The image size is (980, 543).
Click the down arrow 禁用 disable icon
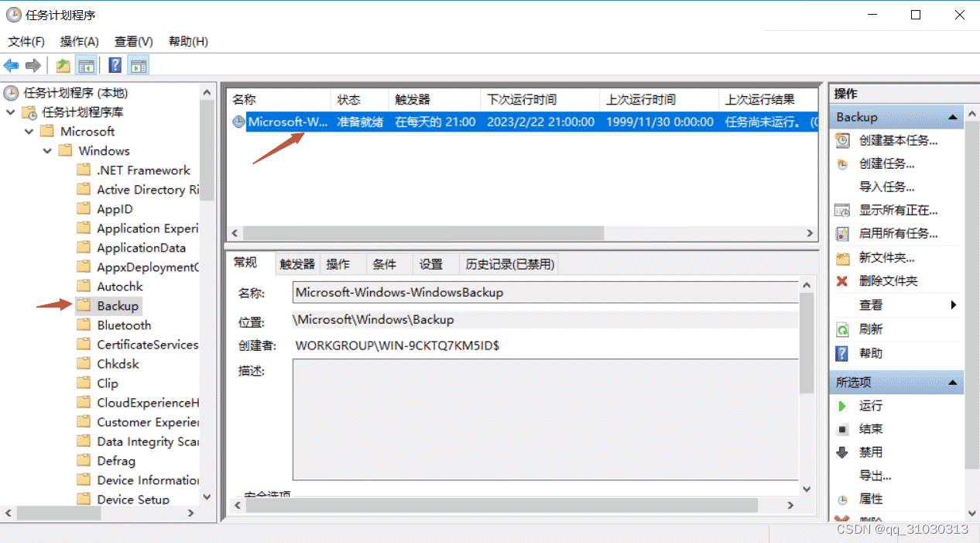tap(842, 452)
